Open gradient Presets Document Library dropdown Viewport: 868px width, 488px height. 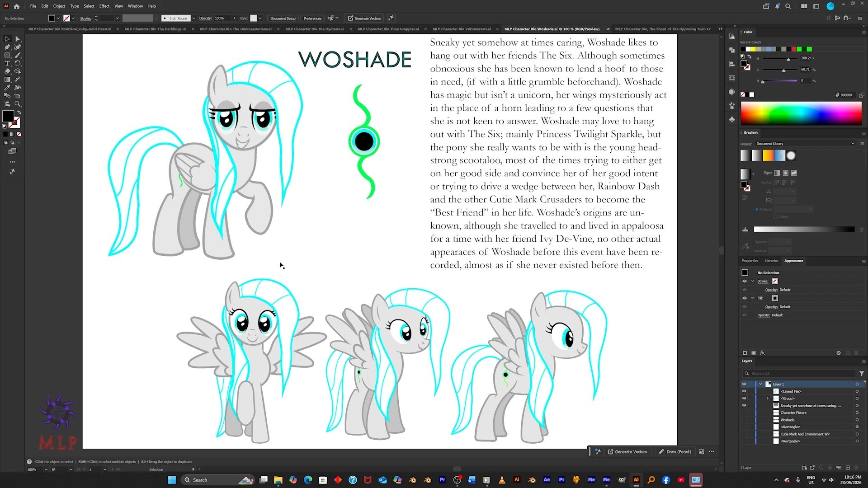point(805,144)
